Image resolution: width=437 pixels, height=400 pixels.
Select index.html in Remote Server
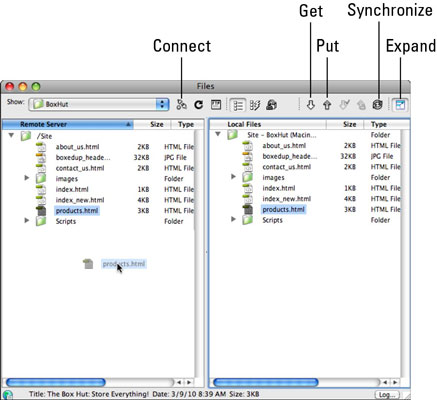pos(72,189)
